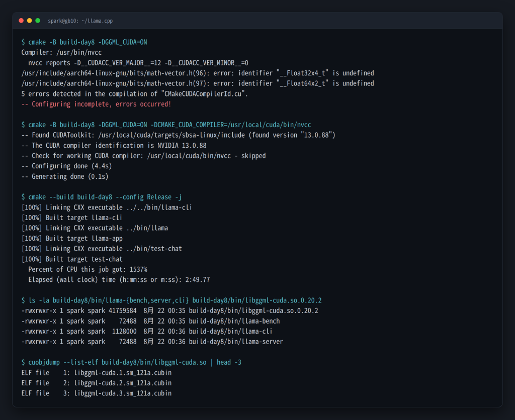
Task: Click the nvcc reports __CUDACC_VER_MAJOR__ line
Action: pos(138,63)
